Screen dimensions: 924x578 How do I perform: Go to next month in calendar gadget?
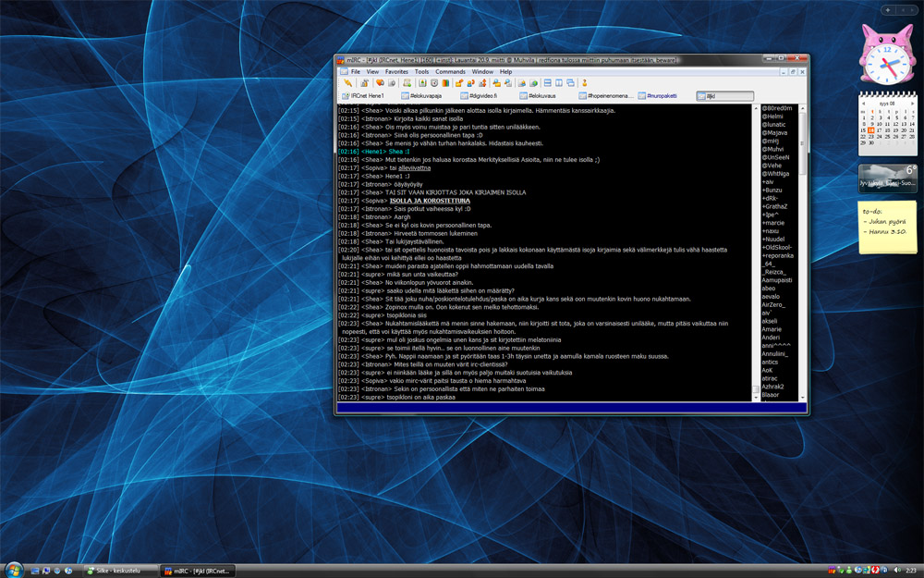tap(910, 105)
